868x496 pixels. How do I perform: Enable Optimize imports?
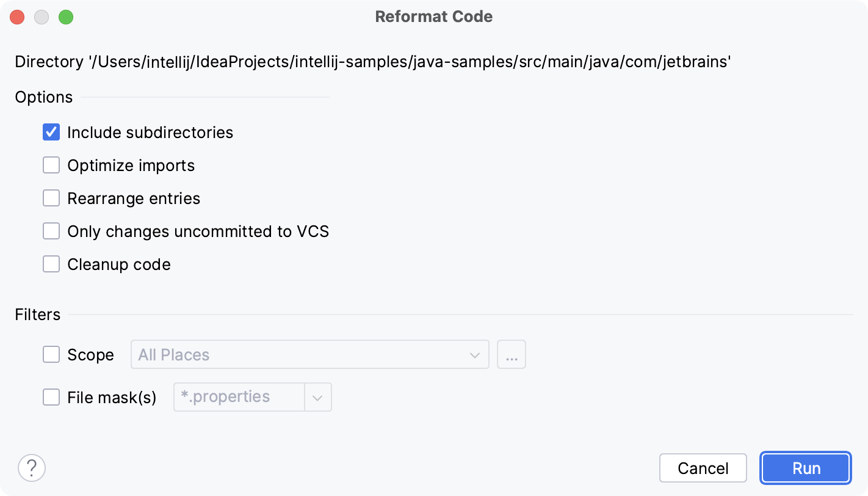[x=51, y=165]
